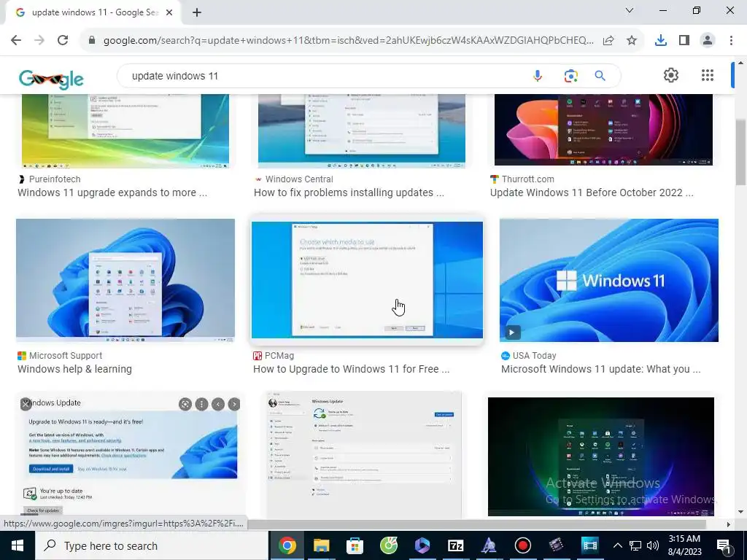747x560 pixels.
Task: Click 'Microsoft Windows 11 update: What you ...' link
Action: pyautogui.click(x=601, y=369)
